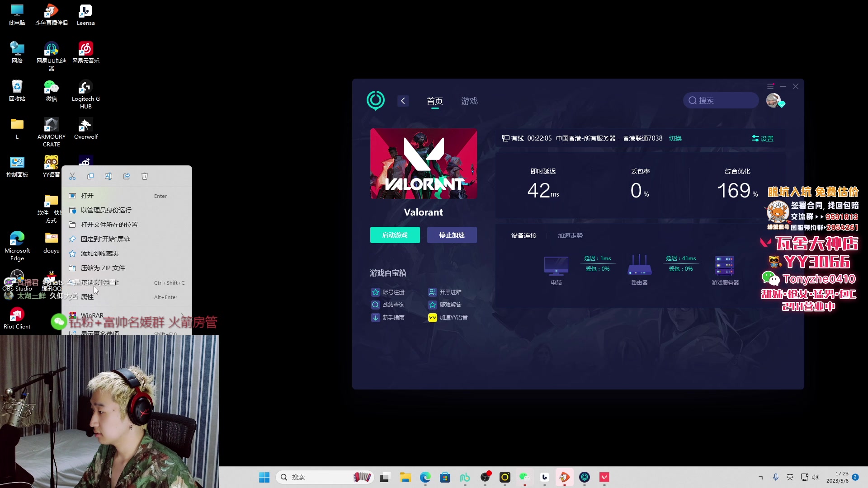Viewport: 868px width, 488px height.
Task: Click the microphone icon in the system tray
Action: (x=776, y=477)
